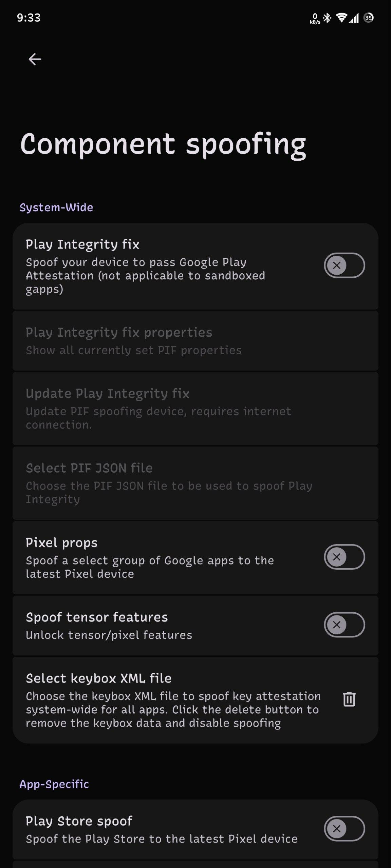Toggle the Play Store spoof switch
391x868 pixels.
(344, 829)
